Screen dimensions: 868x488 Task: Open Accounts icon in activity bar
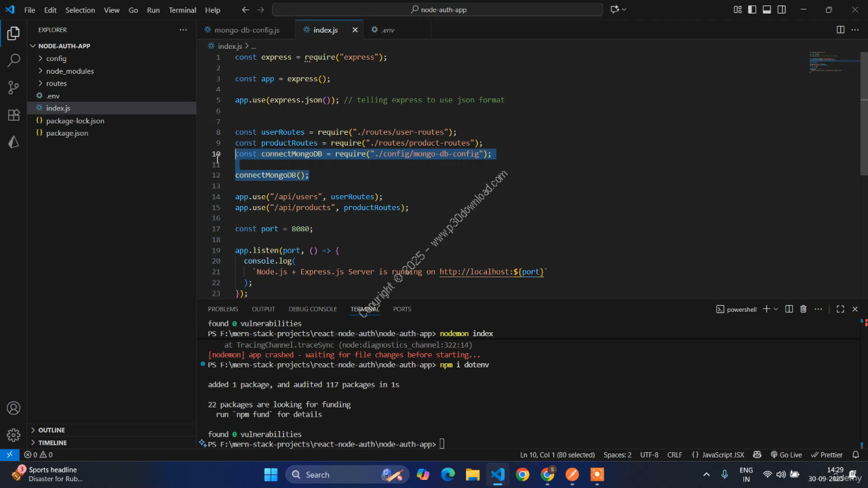[13, 408]
